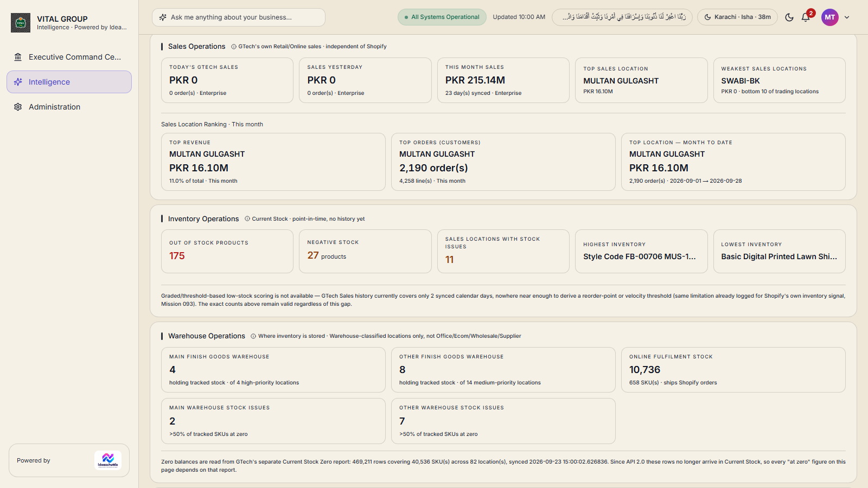This screenshot has width=868, height=488.
Task: Click MULTAN GULGASHT under Top Sales Location
Action: pos(621,81)
